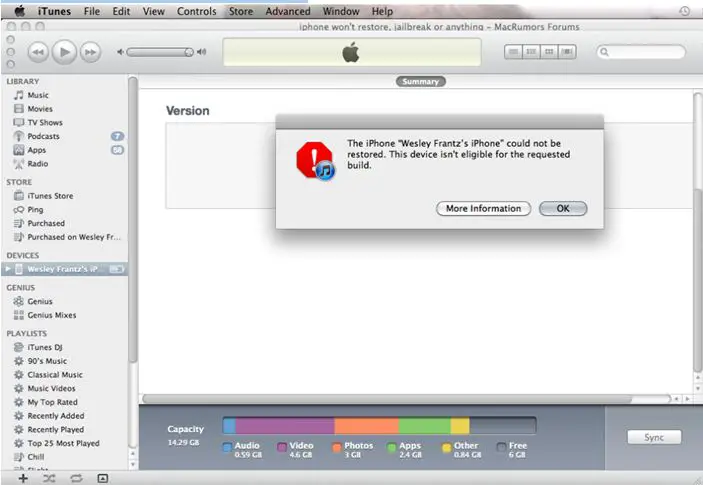The image size is (703, 485).
Task: Click the red error alert icon
Action: pos(315,160)
